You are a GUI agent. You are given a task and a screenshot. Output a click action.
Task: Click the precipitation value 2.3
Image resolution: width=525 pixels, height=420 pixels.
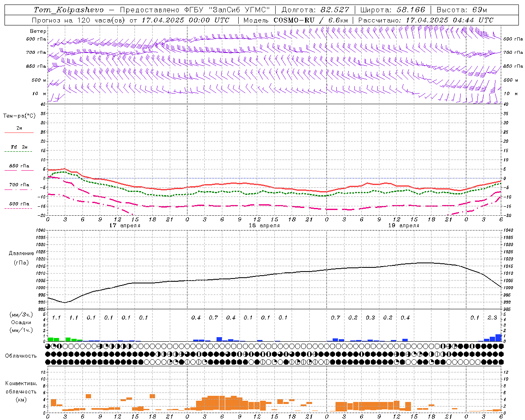[x=492, y=317]
